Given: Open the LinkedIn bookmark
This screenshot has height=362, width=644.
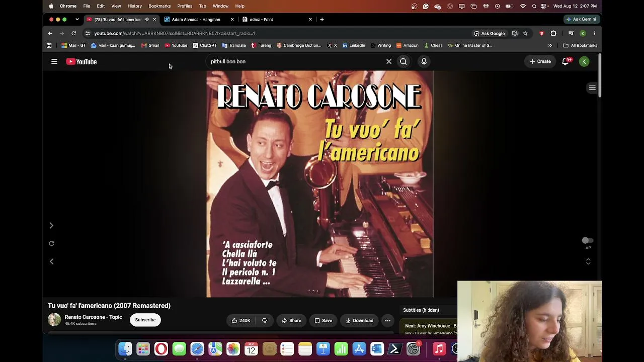Looking at the screenshot, I should click(354, 45).
